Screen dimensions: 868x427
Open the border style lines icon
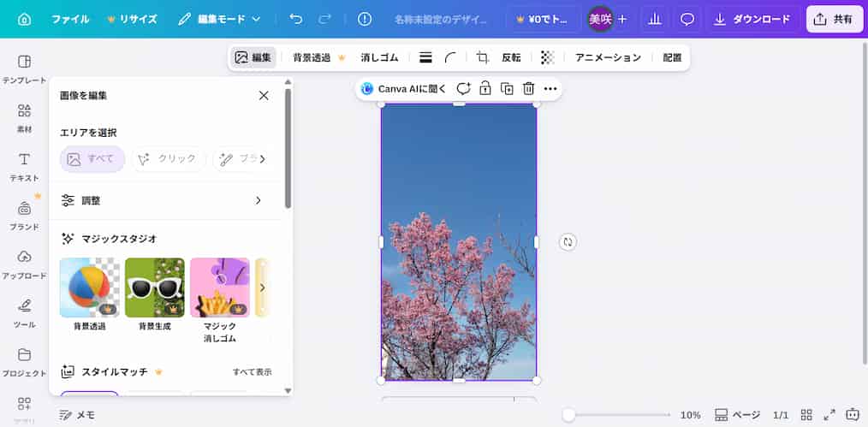tap(425, 57)
